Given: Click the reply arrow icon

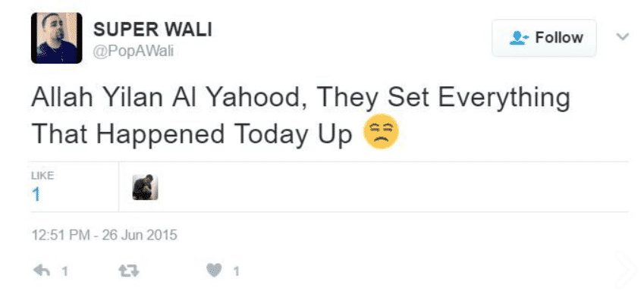Looking at the screenshot, I should [42, 271].
